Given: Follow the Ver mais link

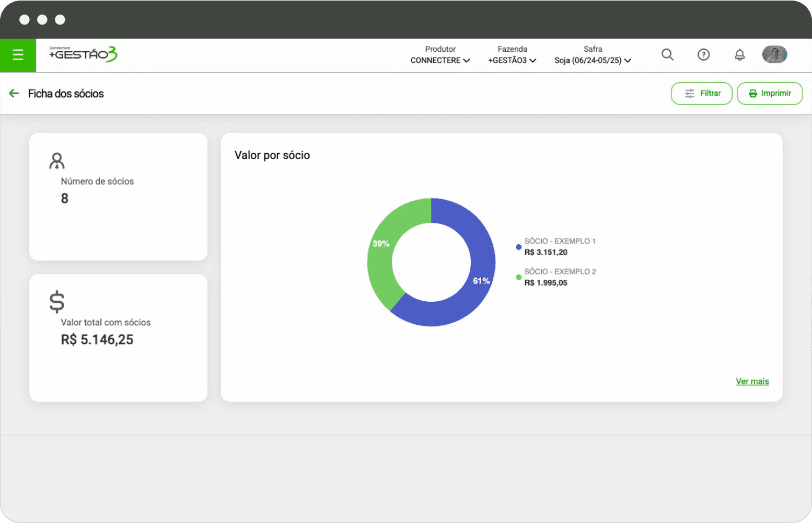Looking at the screenshot, I should coord(752,381).
